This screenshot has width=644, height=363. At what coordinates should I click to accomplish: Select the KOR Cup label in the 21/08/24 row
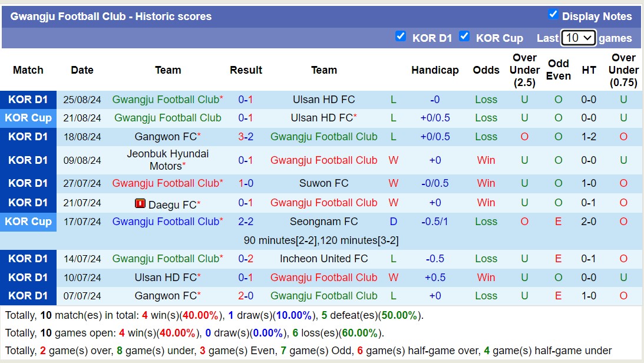(28, 118)
